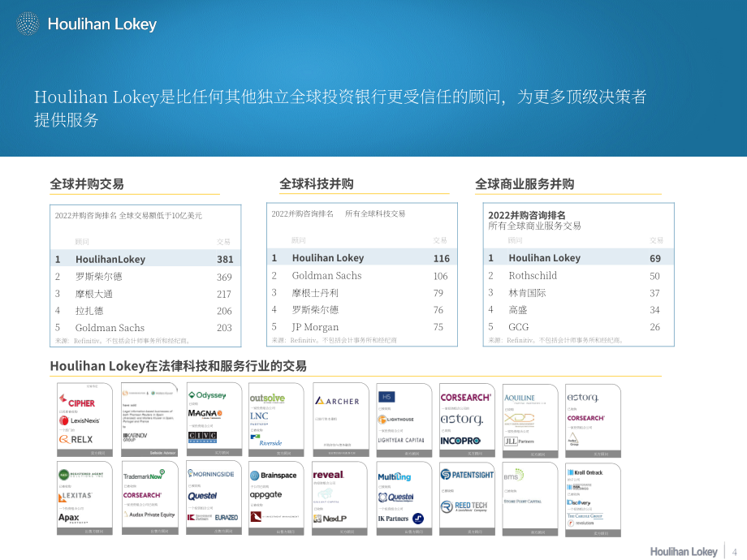Click the Houlihan Lokey row with 69 deals

pyautogui.click(x=579, y=258)
